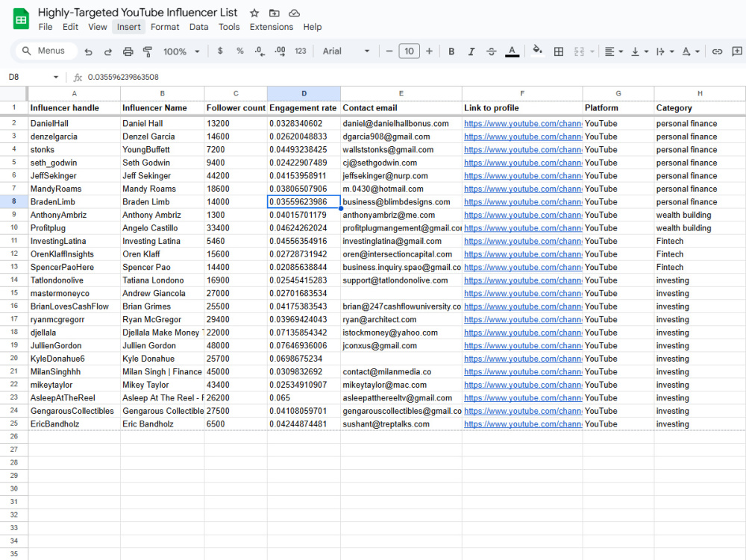
Task: Undo the last action
Action: (x=88, y=51)
